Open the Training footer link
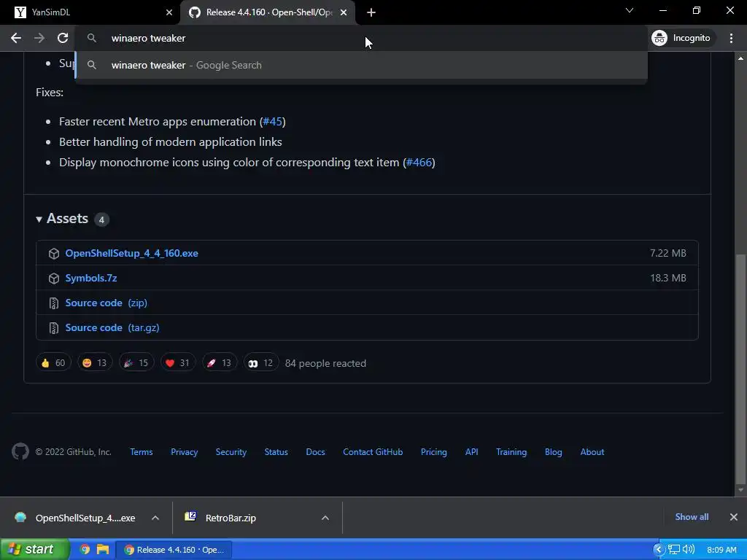 tap(511, 452)
